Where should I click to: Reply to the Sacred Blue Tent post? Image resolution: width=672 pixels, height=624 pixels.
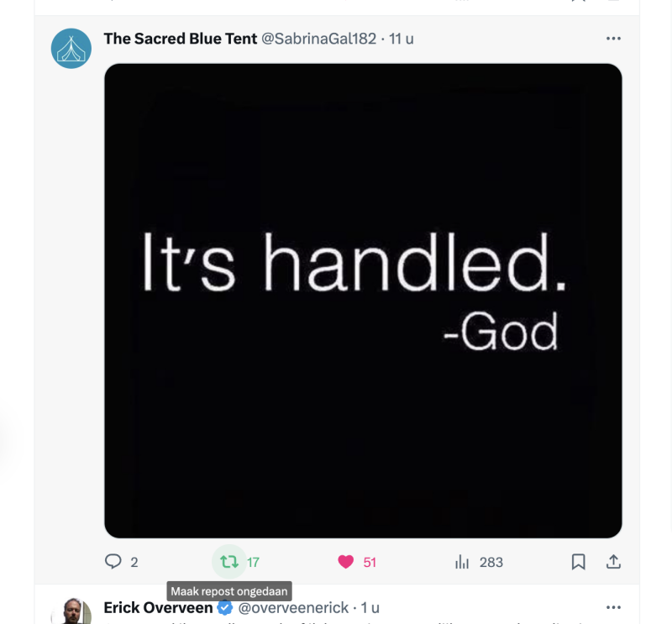pos(113,562)
